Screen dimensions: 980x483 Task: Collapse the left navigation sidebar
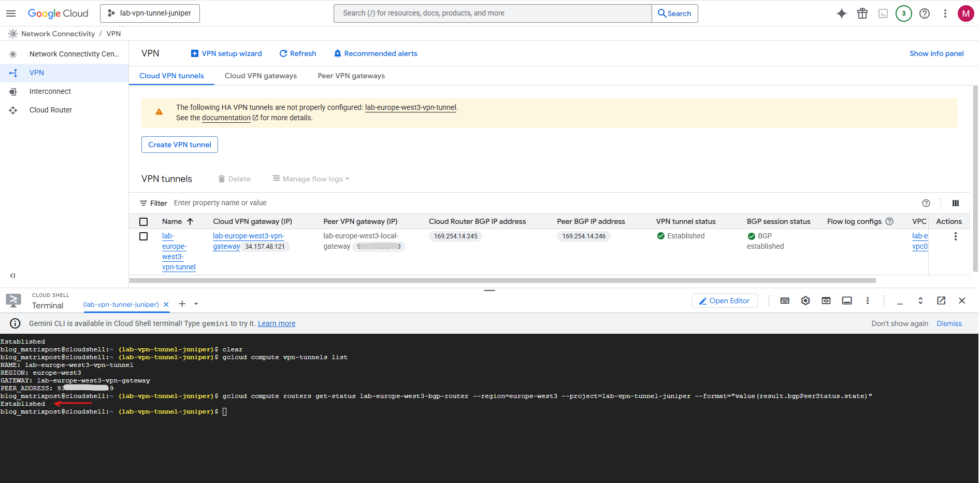tap(13, 276)
